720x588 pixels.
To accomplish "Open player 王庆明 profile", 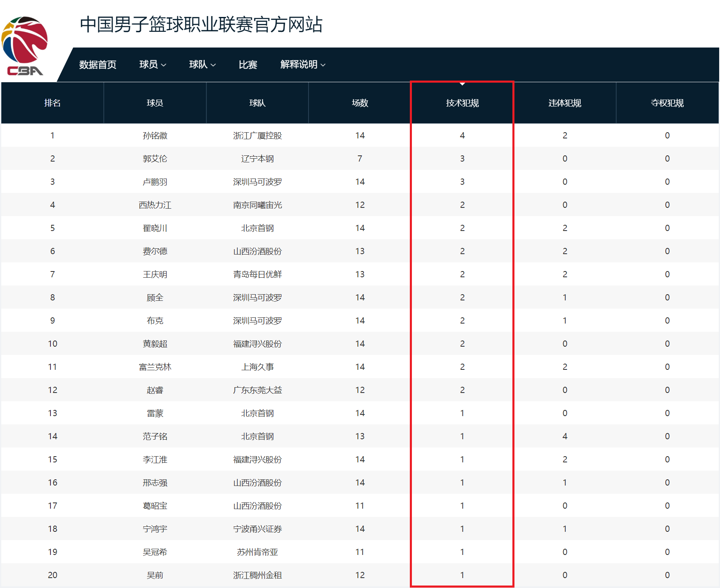I will tap(155, 274).
